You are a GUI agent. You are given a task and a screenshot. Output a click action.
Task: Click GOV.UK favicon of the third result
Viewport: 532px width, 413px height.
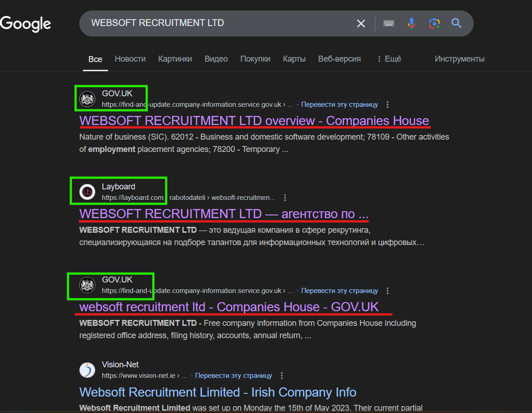pyautogui.click(x=87, y=285)
